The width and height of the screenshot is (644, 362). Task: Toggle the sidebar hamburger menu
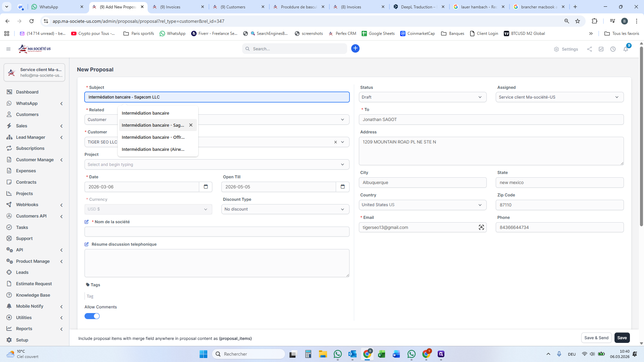(x=8, y=49)
